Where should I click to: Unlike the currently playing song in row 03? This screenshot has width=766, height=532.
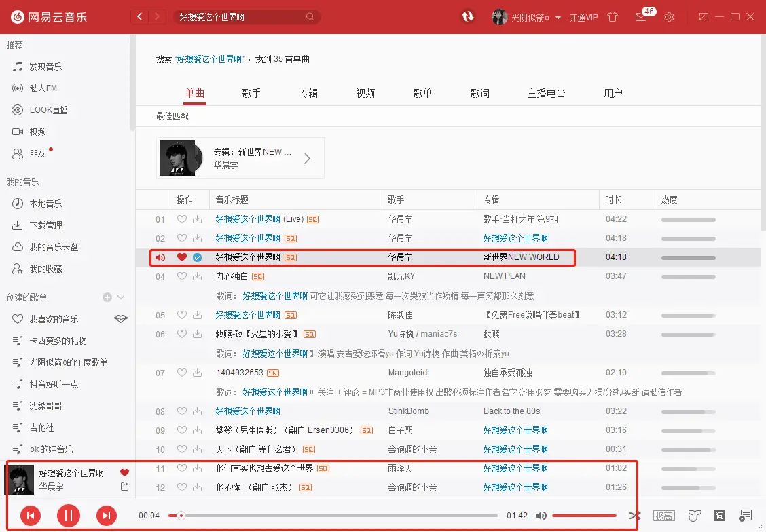(182, 257)
